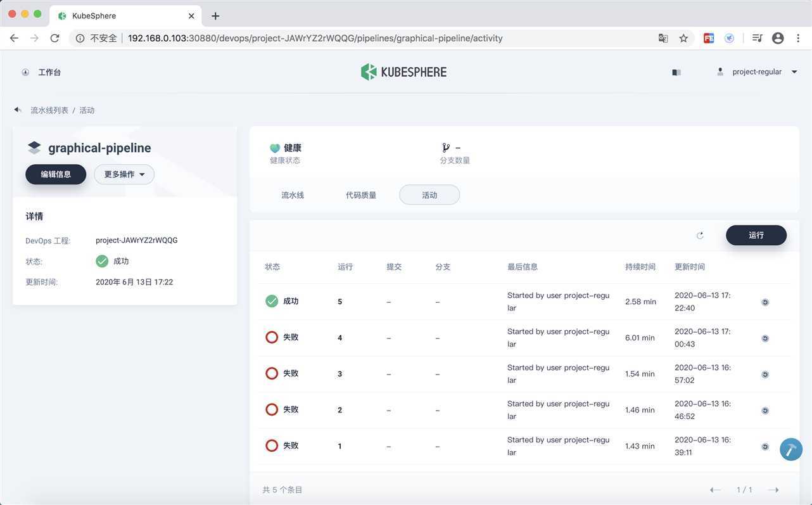Rerun pipeline run 2 via replay icon

point(765,411)
